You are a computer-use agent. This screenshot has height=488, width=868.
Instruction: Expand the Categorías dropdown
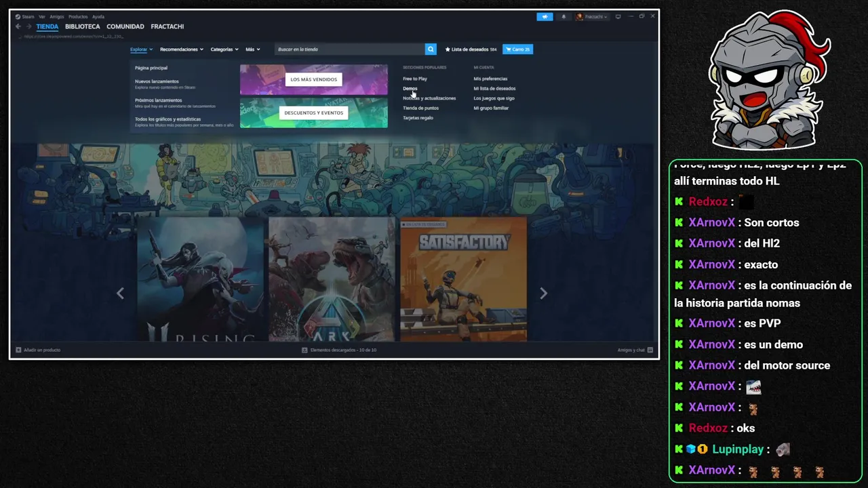[x=224, y=49]
